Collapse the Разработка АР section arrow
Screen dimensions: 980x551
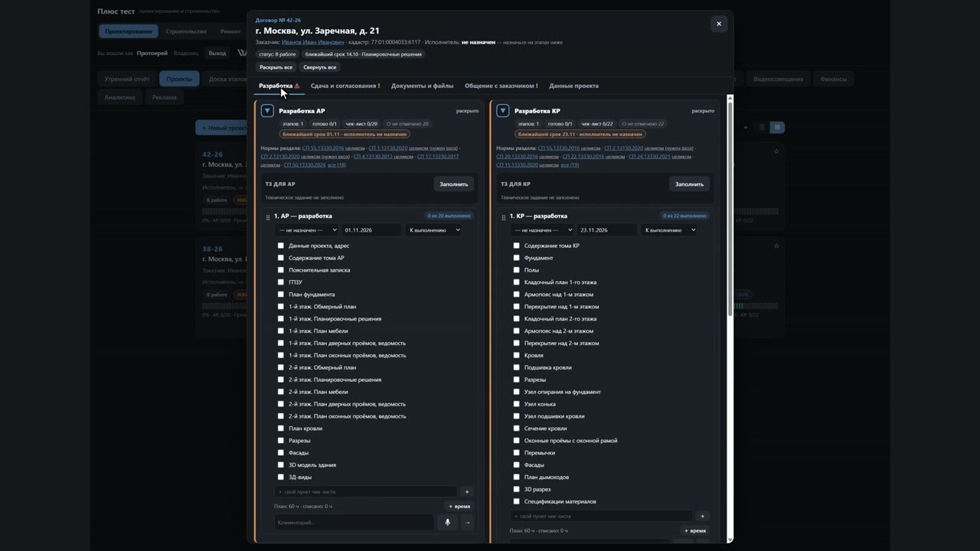coord(267,111)
